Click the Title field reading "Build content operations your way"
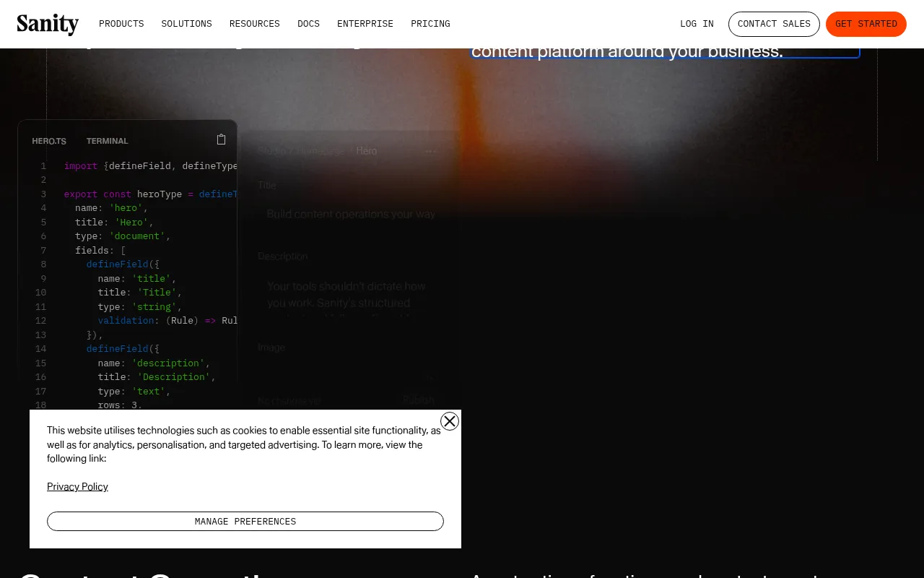924x578 pixels. pos(351,214)
